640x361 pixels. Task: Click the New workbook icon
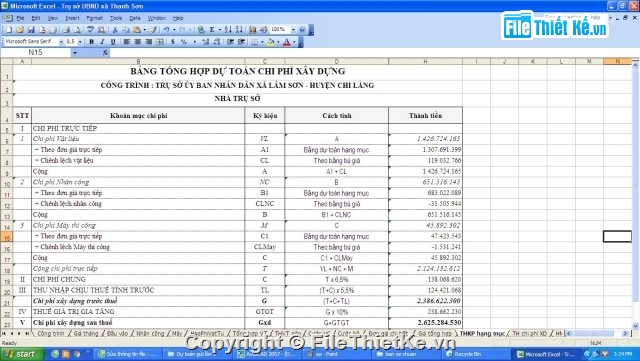[9, 30]
